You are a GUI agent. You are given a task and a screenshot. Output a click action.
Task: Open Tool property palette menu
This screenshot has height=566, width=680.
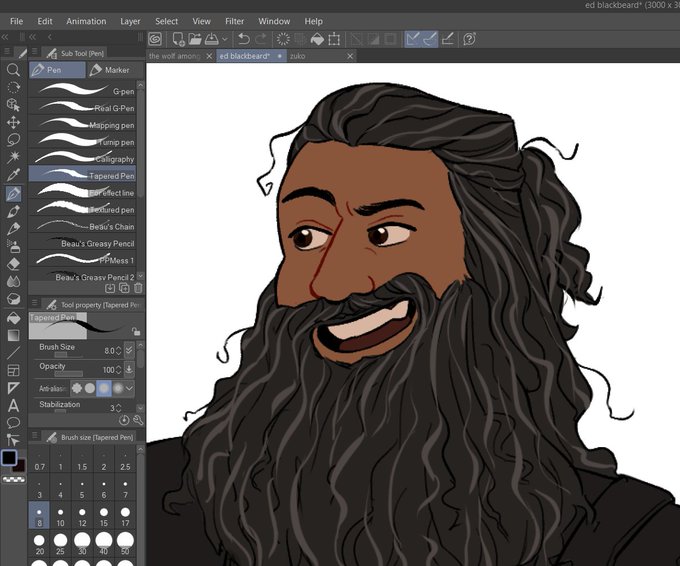[x=34, y=303]
